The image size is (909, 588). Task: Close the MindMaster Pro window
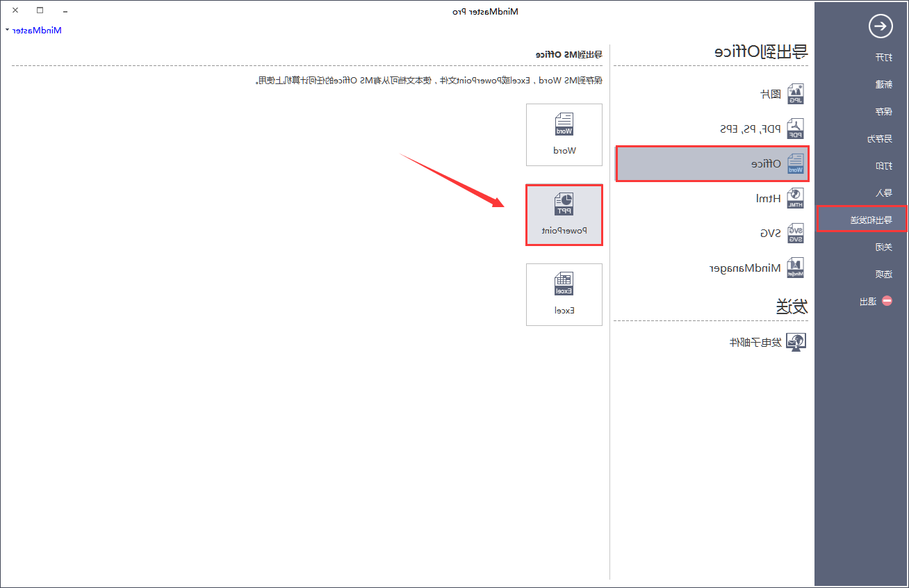pos(15,10)
